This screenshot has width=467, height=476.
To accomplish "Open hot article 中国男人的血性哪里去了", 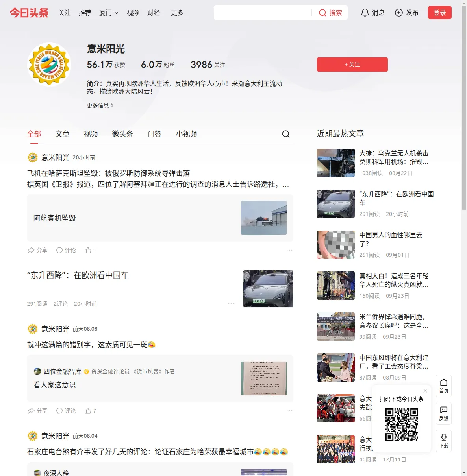I will [x=391, y=239].
